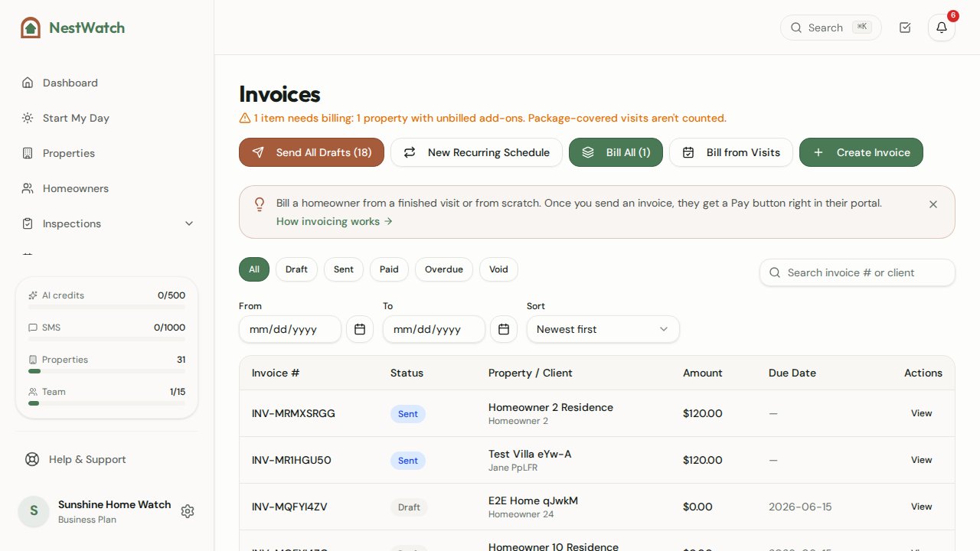The height and width of the screenshot is (551, 980).
Task: Click the Search invoice # or client field
Action: click(x=857, y=272)
